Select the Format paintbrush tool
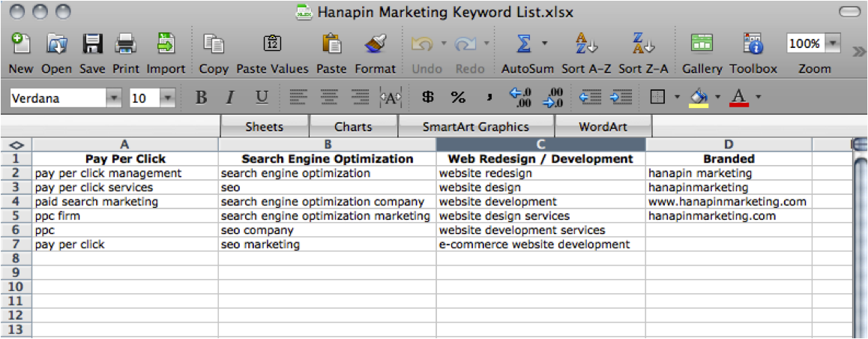Screen dimensions: 868x339 pyautogui.click(x=375, y=44)
